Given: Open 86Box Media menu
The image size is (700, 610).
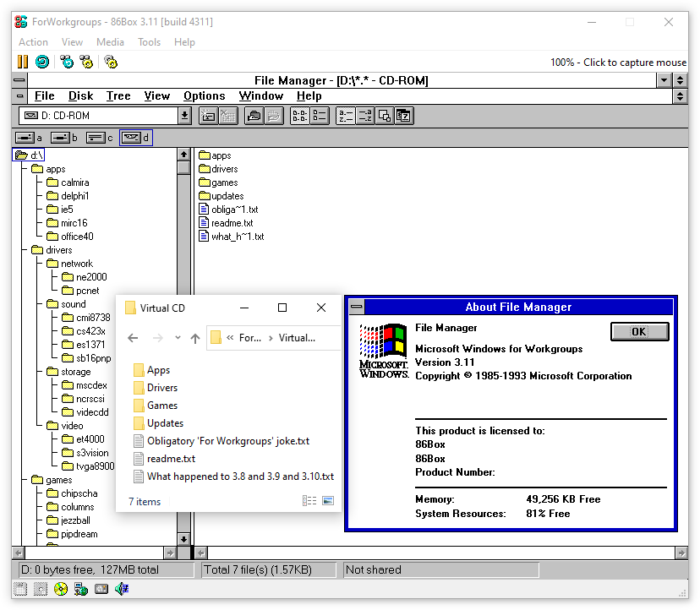Looking at the screenshot, I should point(110,42).
